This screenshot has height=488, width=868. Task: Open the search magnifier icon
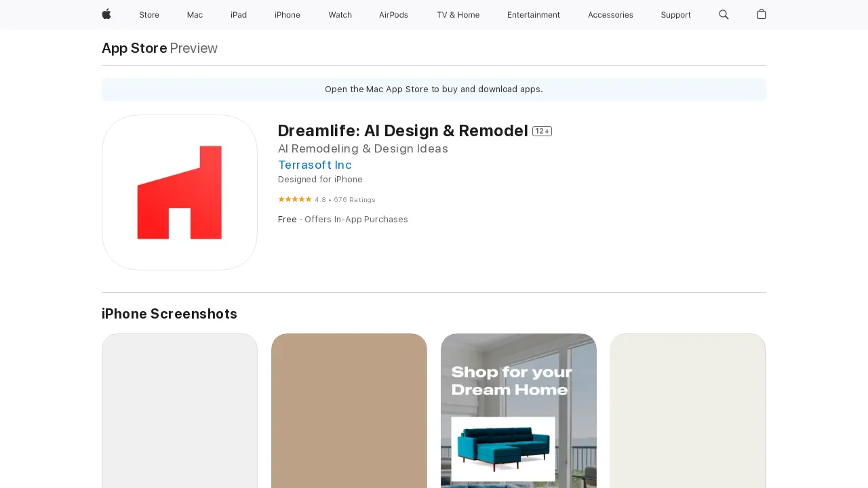(724, 14)
